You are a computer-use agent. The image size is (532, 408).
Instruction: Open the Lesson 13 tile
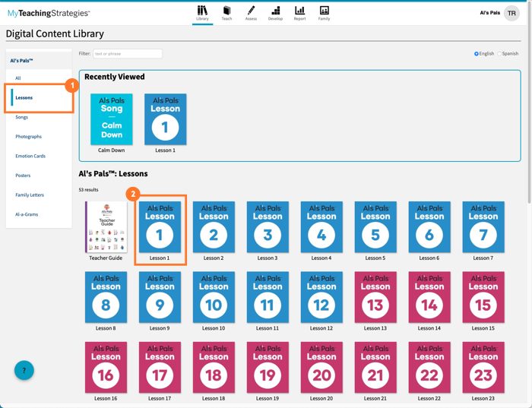[x=375, y=297]
